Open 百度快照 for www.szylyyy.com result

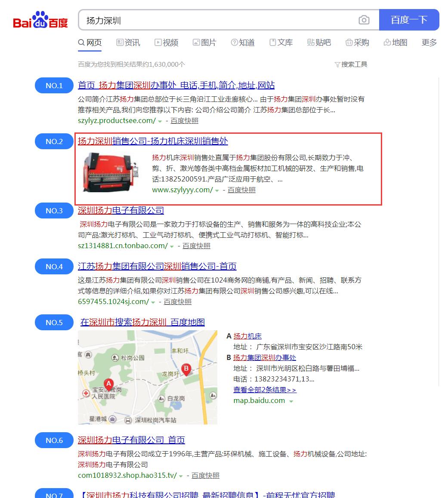pos(241,190)
